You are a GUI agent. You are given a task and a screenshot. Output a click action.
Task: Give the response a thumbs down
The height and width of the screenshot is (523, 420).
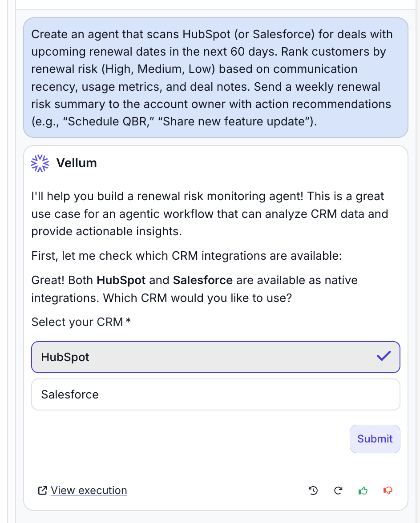pyautogui.click(x=388, y=491)
